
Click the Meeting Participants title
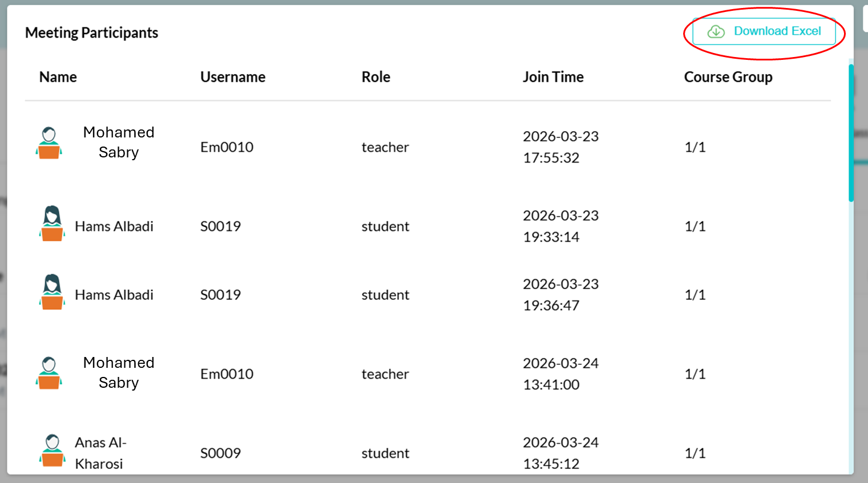(91, 33)
